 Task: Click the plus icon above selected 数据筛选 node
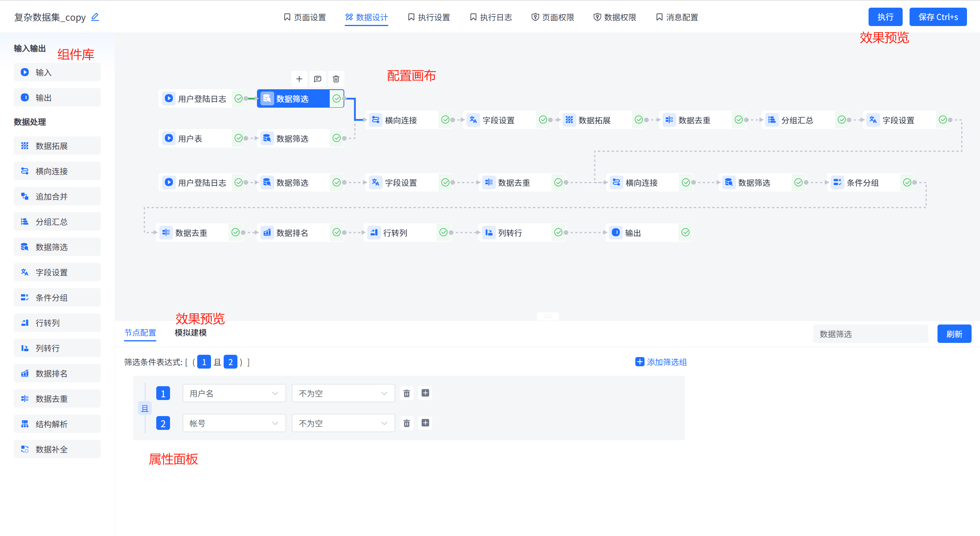pyautogui.click(x=299, y=79)
